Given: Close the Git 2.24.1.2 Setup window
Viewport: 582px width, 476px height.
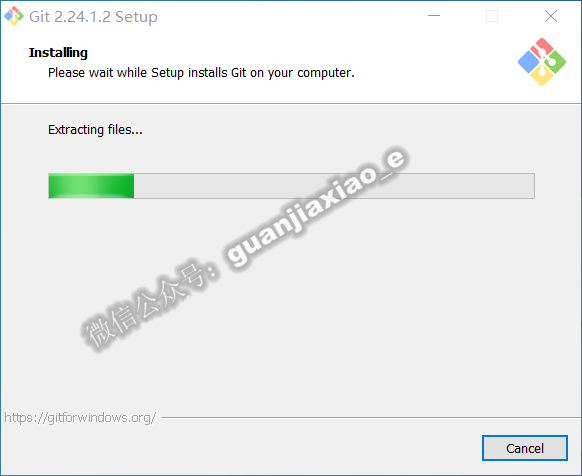Looking at the screenshot, I should coord(551,16).
